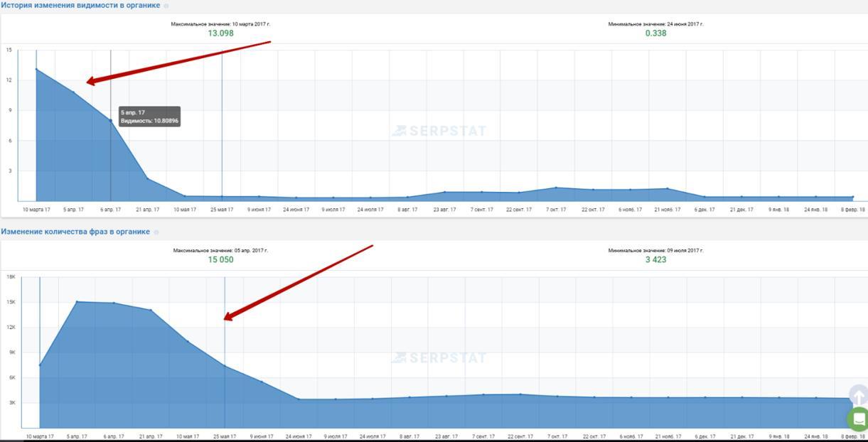Viewport: 868px width, 442px height.
Task: Click the 7 окт. 17 point on visibility chart
Action: tap(556, 188)
